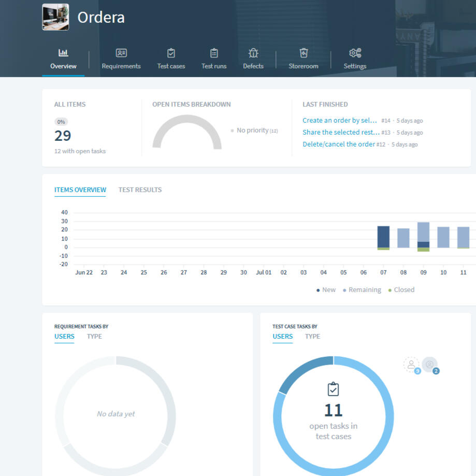Image resolution: width=476 pixels, height=476 pixels.
Task: Open 'Delete/cancel the order' test run link
Action: (338, 145)
